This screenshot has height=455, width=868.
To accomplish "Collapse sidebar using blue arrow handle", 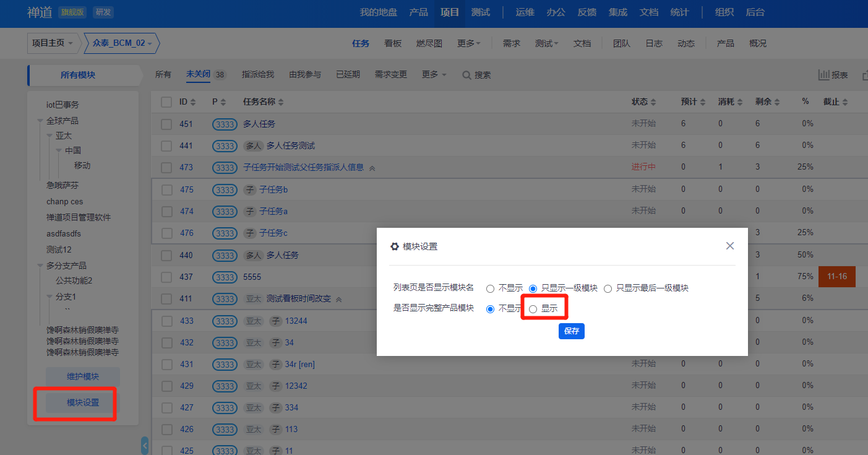I will coord(145,445).
